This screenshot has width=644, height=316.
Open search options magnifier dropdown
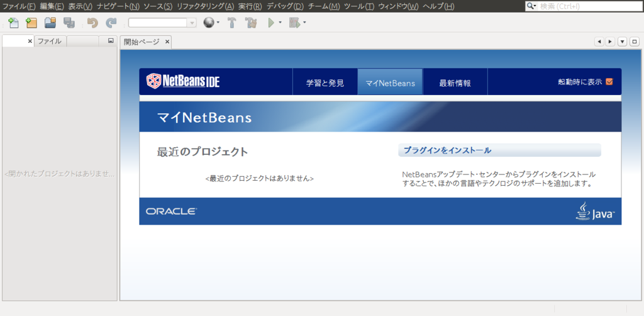coord(532,6)
